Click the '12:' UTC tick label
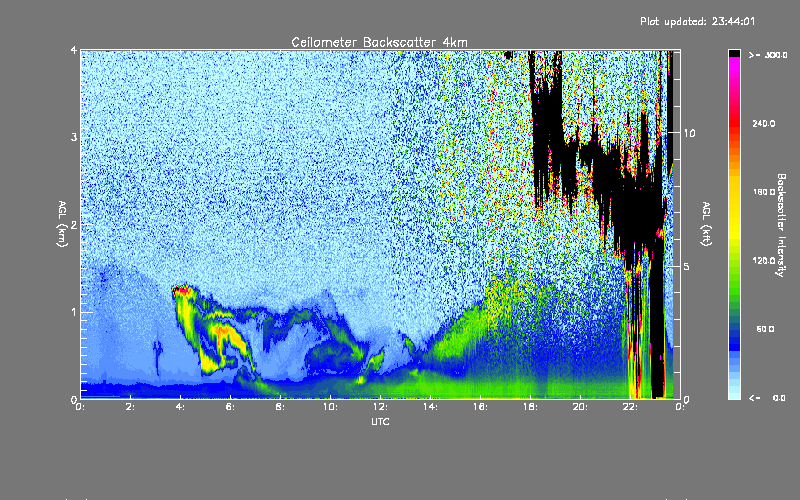 click(x=381, y=407)
